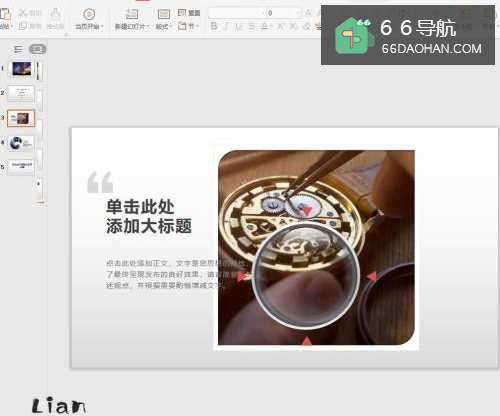Screen dimensions: 500x416
Task: Expand the New Slide dropdown arrow
Action: click(x=148, y=26)
